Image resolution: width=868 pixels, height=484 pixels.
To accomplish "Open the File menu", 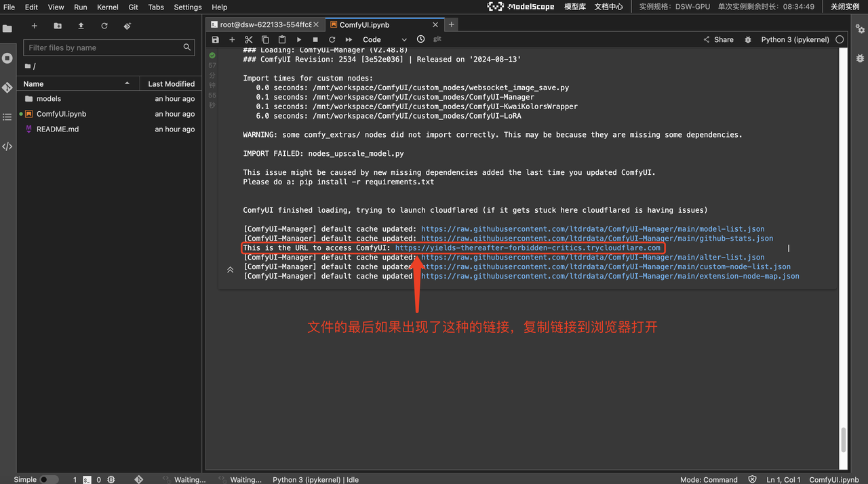I will (9, 7).
